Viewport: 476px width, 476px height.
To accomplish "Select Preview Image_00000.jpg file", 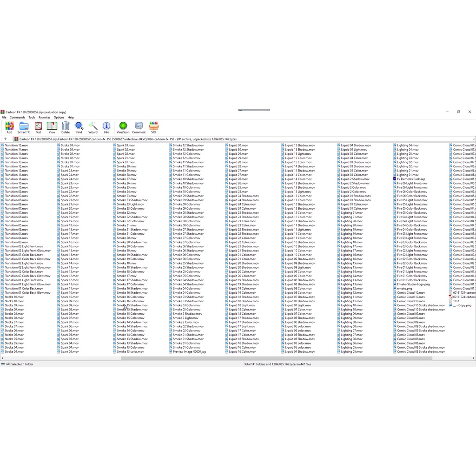I will coord(189,352).
